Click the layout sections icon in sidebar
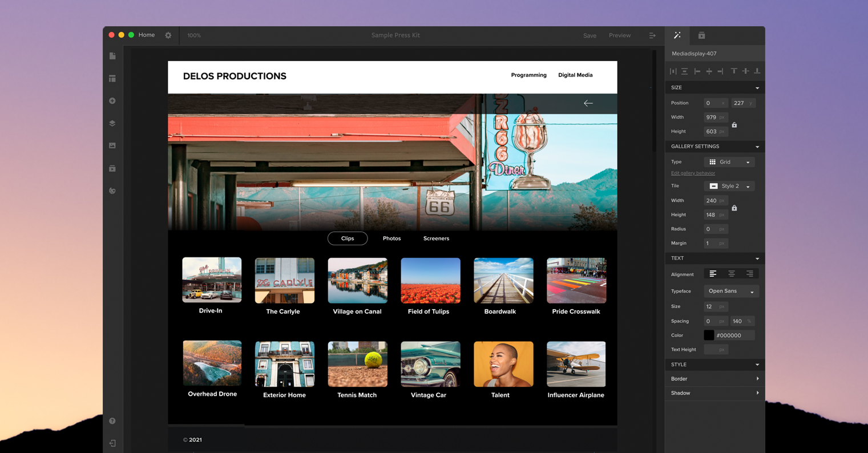The image size is (868, 453). (112, 78)
